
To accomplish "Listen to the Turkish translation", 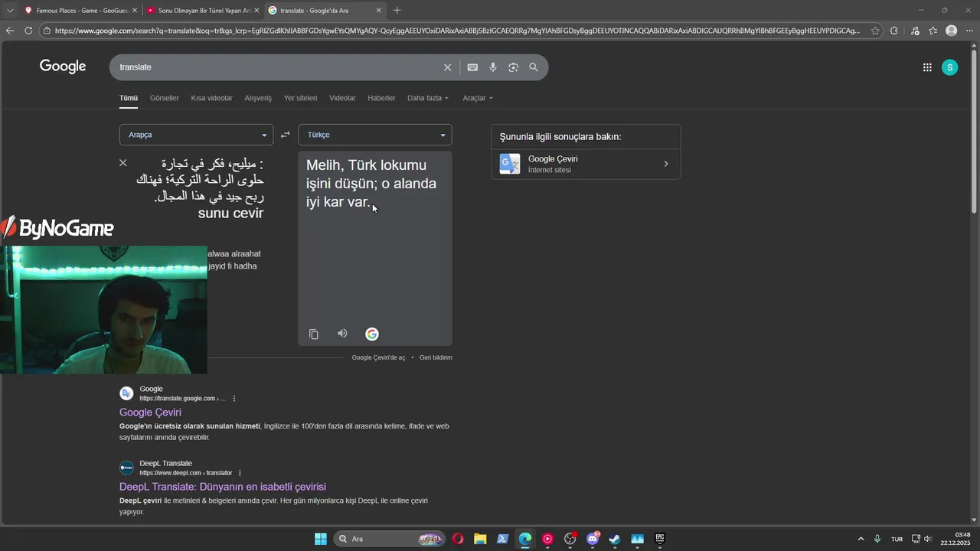I will [342, 334].
